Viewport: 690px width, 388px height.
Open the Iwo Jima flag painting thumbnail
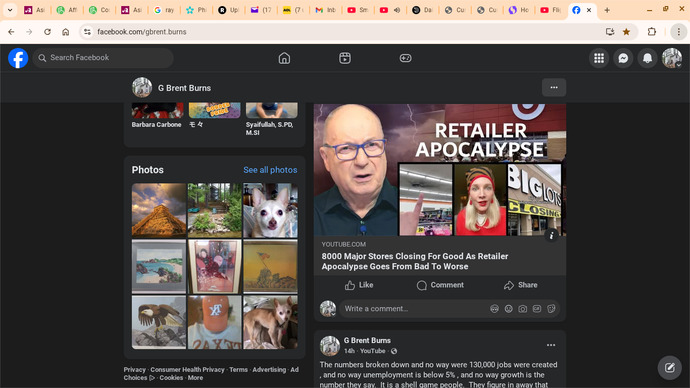click(x=270, y=266)
